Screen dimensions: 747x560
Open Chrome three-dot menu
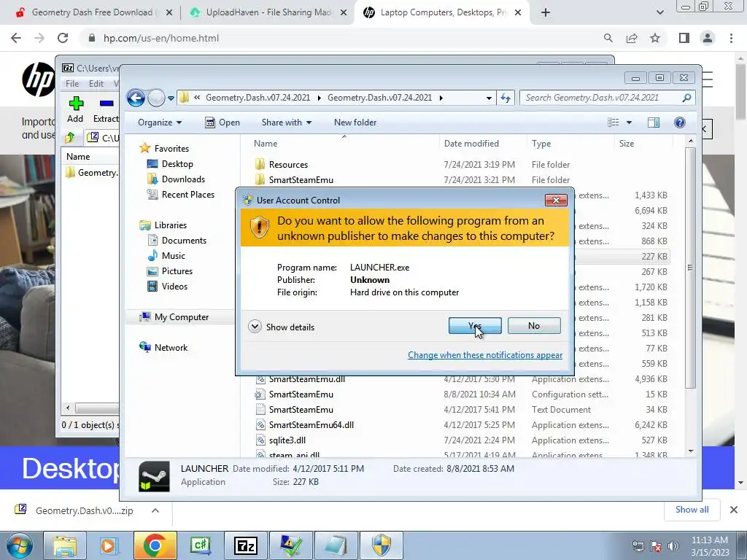731,38
